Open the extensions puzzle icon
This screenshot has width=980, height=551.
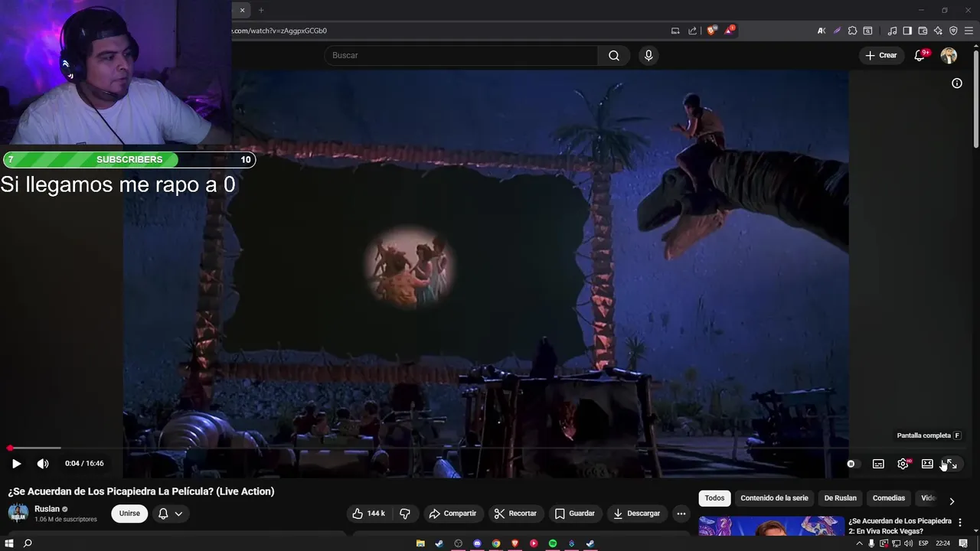(x=852, y=31)
